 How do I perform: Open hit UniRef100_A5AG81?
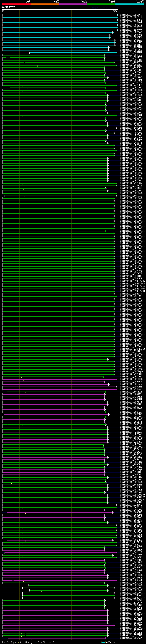click(x=131, y=25)
